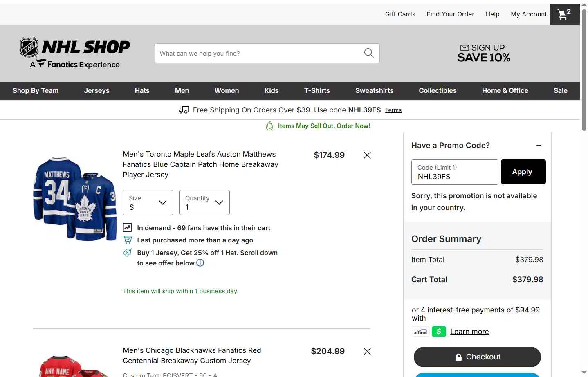
Task: Click the NHL Shop logo
Action: point(75,53)
